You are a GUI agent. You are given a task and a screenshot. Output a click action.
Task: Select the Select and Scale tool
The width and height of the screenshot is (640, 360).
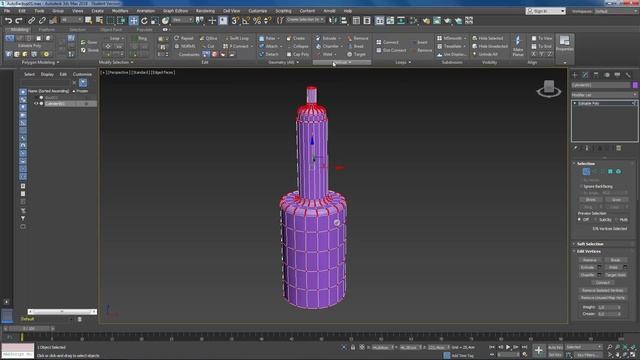click(x=155, y=20)
